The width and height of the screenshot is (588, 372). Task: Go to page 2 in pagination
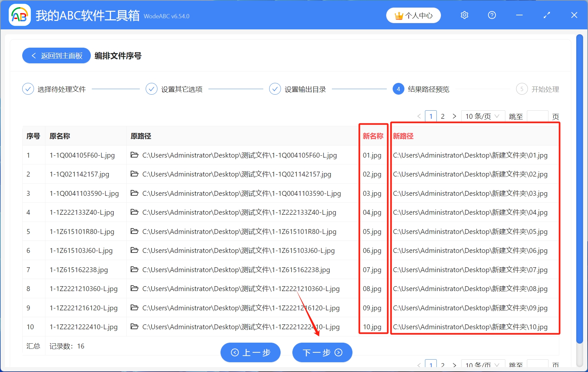point(443,116)
